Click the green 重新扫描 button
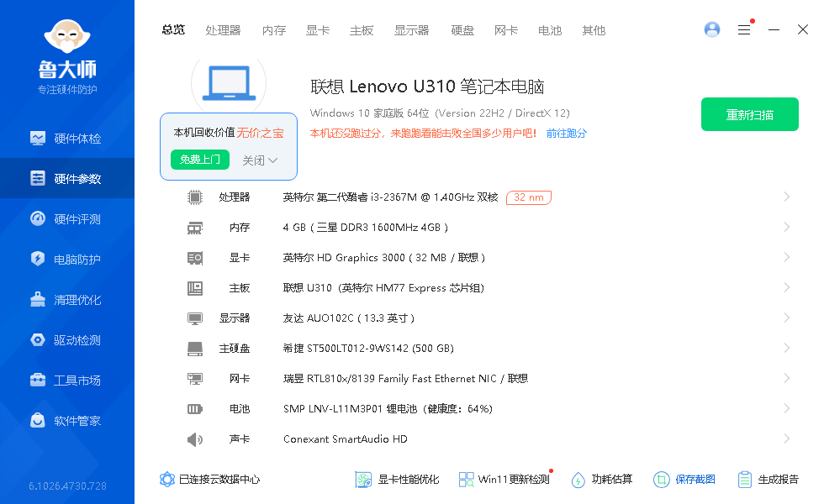The width and height of the screenshot is (824, 504). point(750,114)
